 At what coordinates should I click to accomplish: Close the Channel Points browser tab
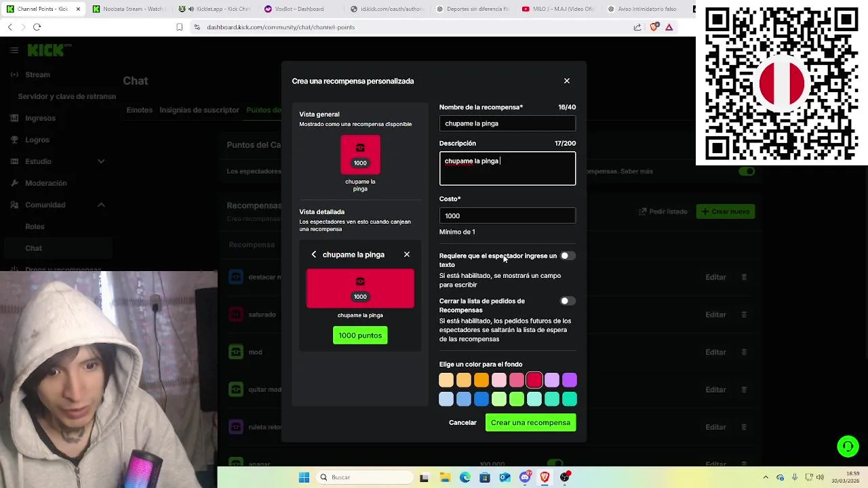[x=78, y=9]
